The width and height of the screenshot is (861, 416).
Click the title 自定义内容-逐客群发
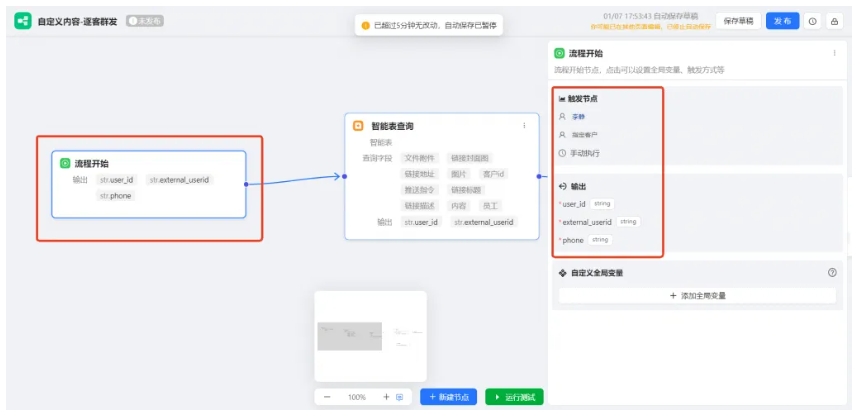77,21
